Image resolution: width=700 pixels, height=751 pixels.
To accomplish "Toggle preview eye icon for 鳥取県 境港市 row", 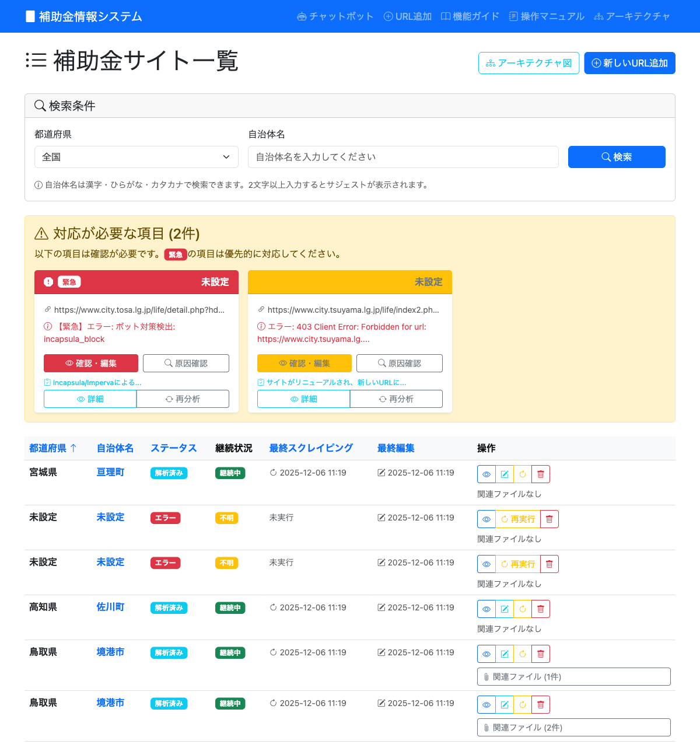I will tap(486, 654).
